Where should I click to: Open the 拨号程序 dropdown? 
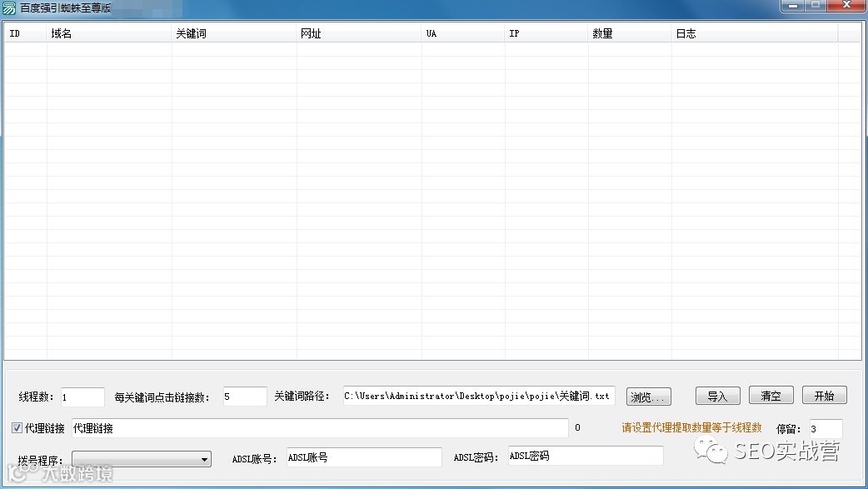(x=142, y=459)
